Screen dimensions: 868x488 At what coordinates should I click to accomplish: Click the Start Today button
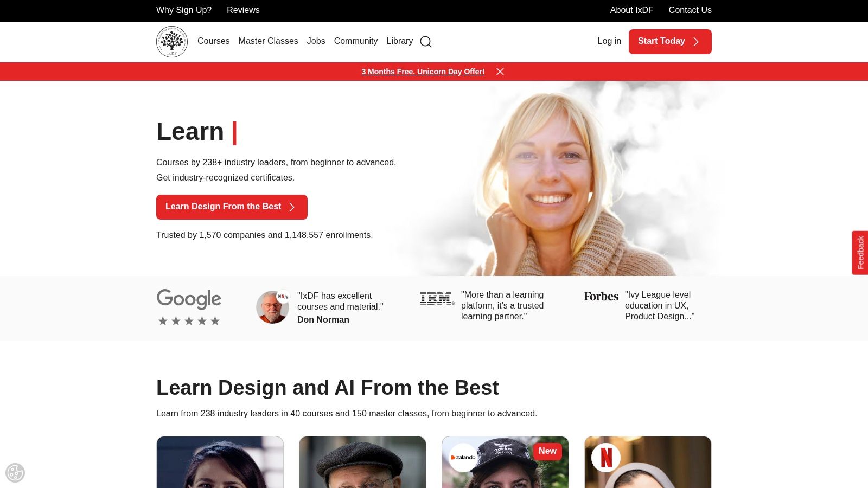click(x=670, y=42)
